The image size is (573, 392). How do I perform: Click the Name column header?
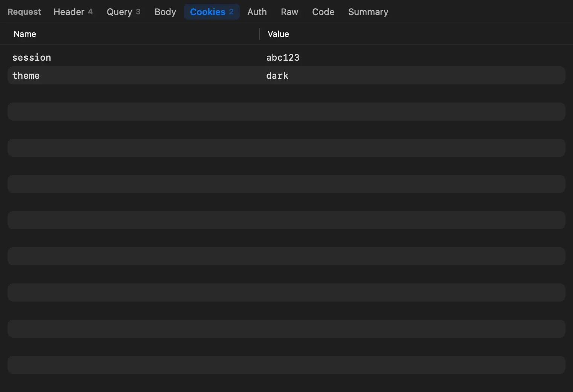point(25,34)
